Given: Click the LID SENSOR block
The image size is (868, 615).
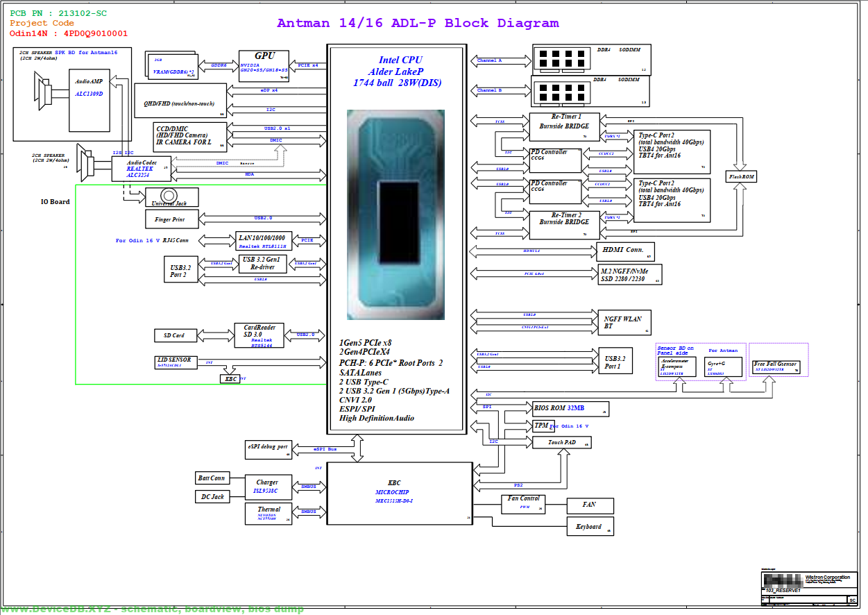Looking at the screenshot, I should pyautogui.click(x=177, y=362).
